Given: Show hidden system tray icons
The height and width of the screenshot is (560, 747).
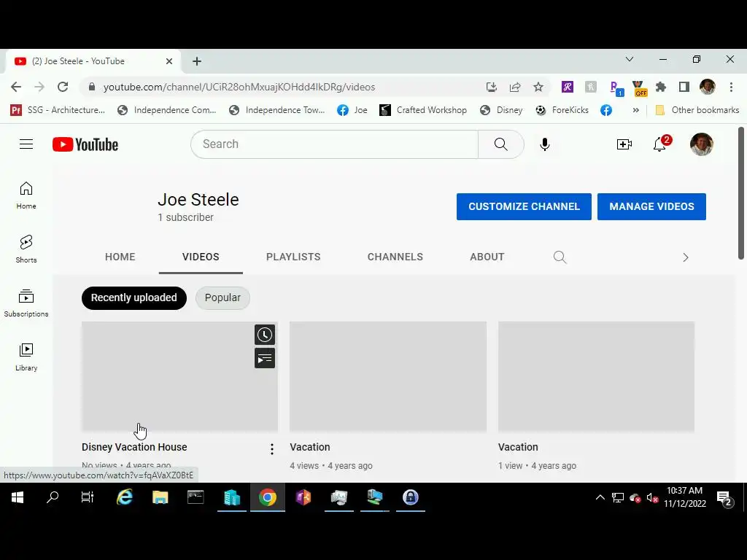Looking at the screenshot, I should 600,497.
